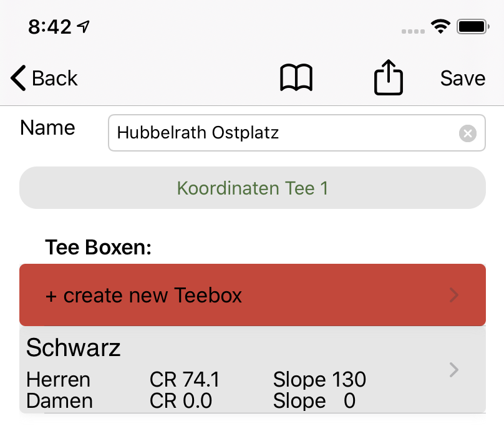Image resolution: width=504 pixels, height=434 pixels.
Task: Open the book manual icon
Action: 296,79
